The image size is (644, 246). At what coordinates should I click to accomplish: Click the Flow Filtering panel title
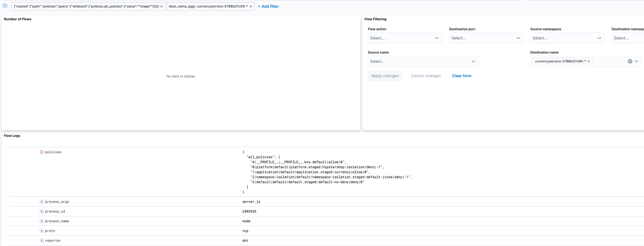(375, 19)
